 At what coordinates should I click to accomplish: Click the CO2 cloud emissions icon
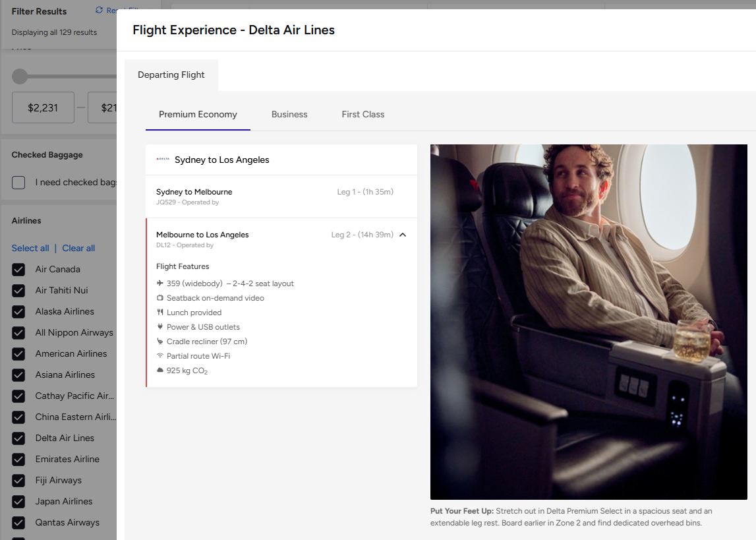160,370
